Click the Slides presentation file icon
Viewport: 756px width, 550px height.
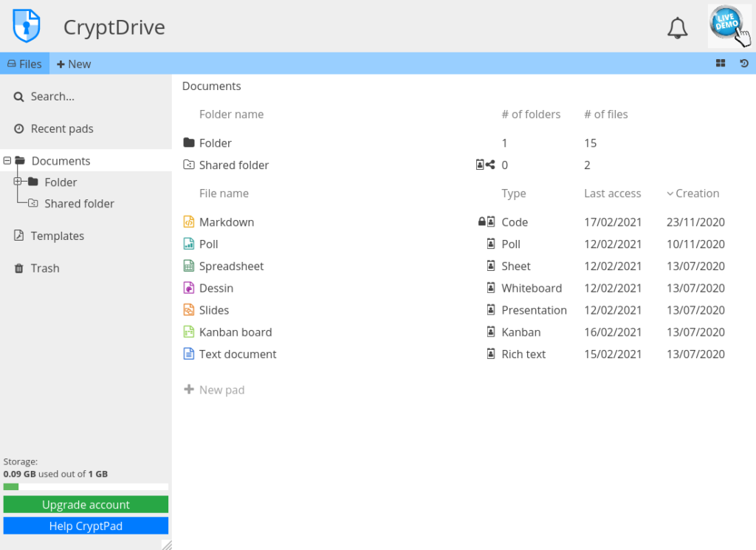coord(188,310)
